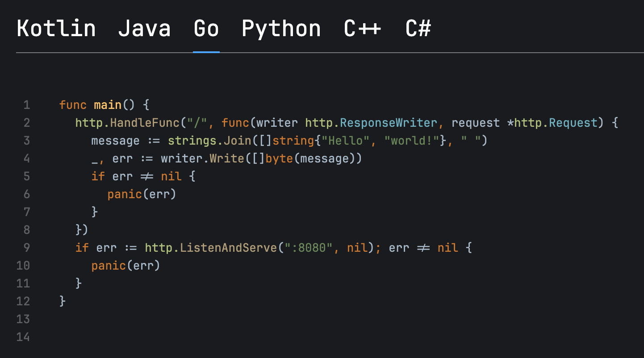
Task: Open the C# tab
Action: click(x=418, y=29)
